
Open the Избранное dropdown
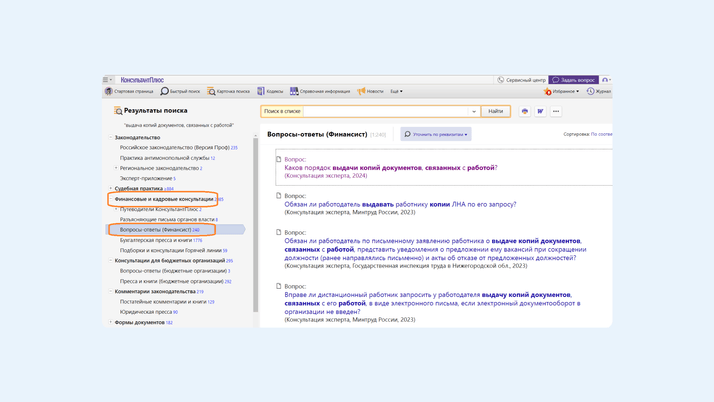[562, 91]
